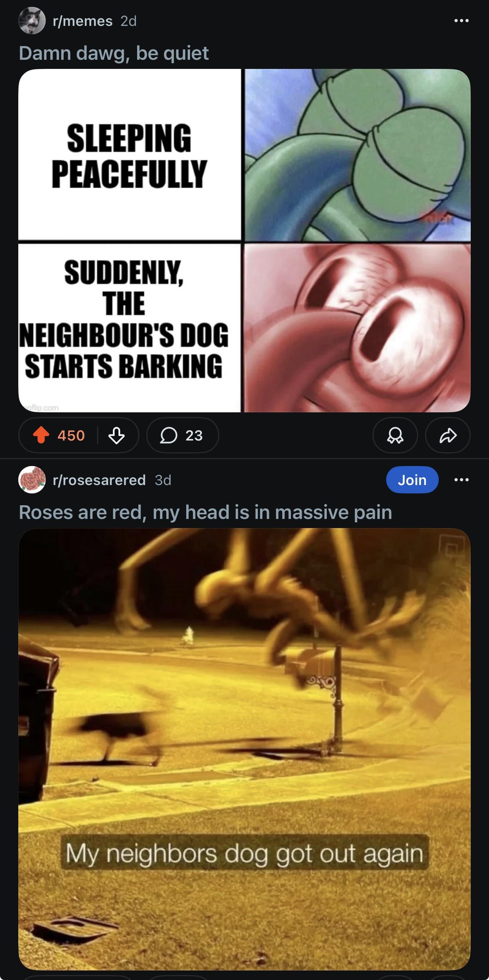Open the r/rosesarered subreddit link
This screenshot has width=489, height=980.
99,480
